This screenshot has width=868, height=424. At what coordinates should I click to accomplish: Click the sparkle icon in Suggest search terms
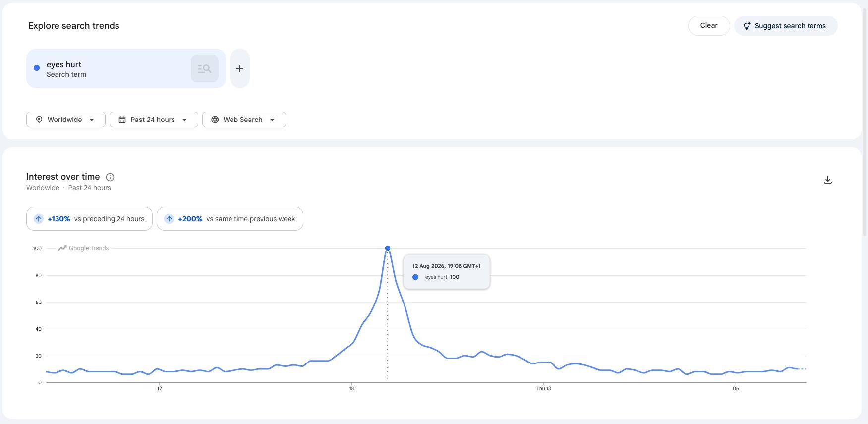coord(747,26)
